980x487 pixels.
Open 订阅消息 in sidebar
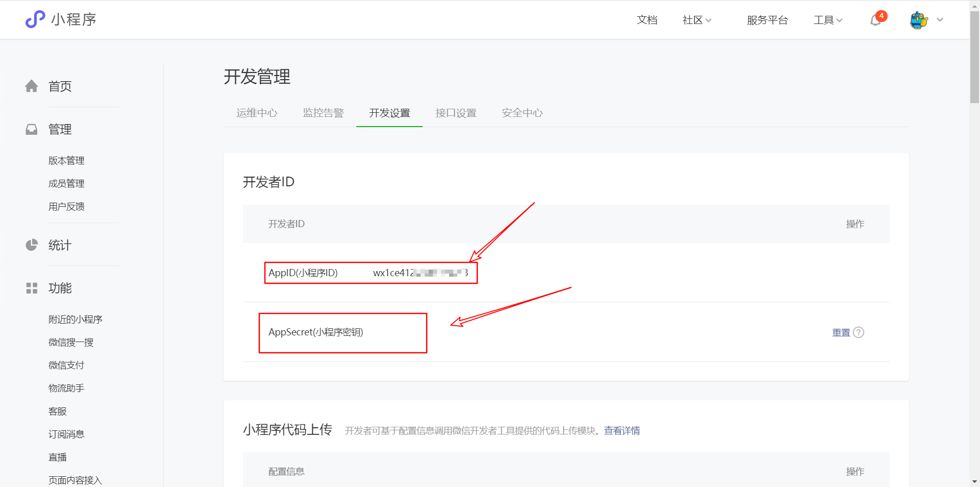[66, 434]
